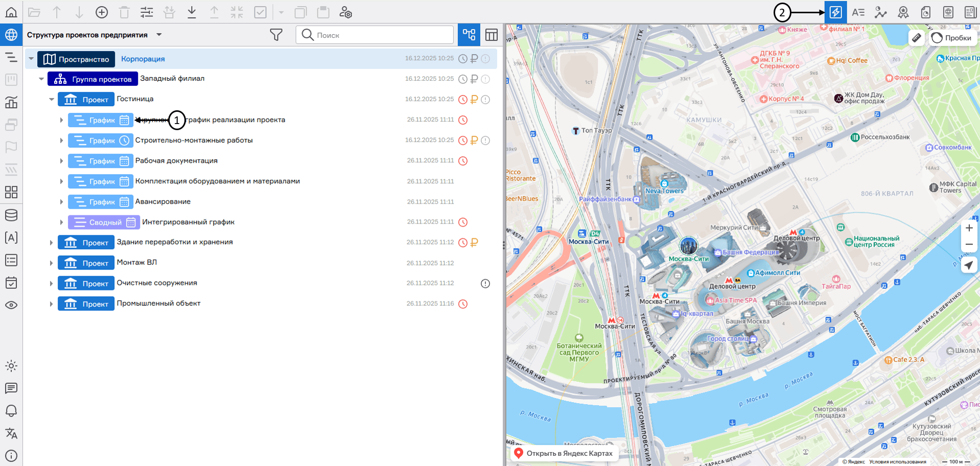Open the notifications bell in sidebar

[x=11, y=411]
